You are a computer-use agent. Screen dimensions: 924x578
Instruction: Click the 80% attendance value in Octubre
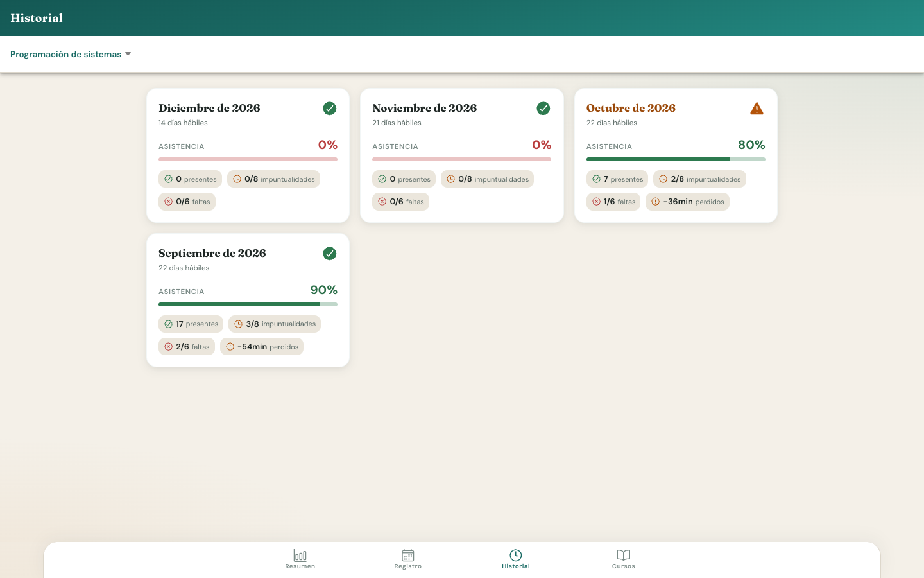(751, 145)
